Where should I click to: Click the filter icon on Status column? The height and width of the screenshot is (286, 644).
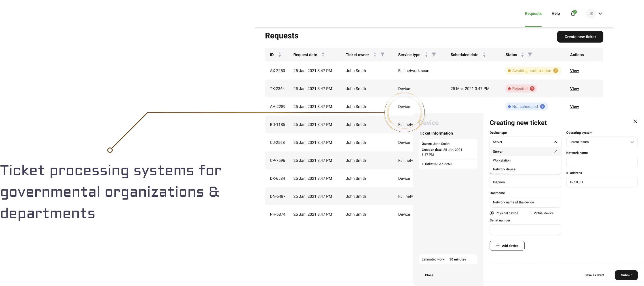530,54
